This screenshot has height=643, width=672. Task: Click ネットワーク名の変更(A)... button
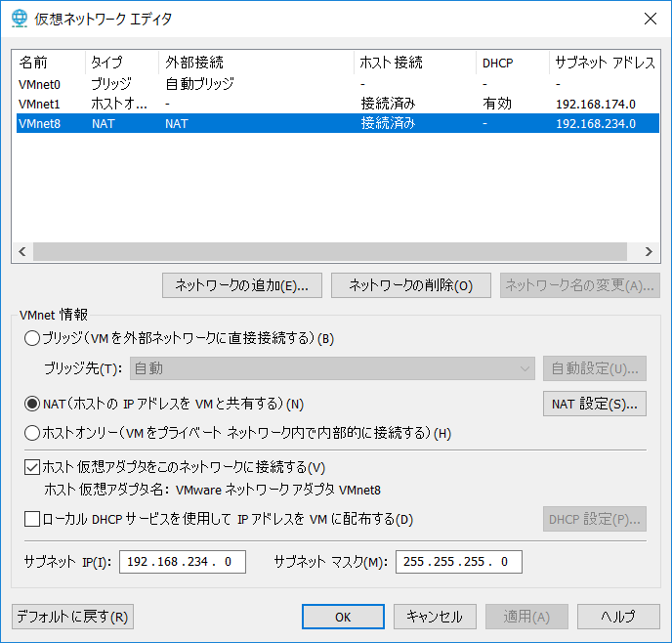click(580, 285)
